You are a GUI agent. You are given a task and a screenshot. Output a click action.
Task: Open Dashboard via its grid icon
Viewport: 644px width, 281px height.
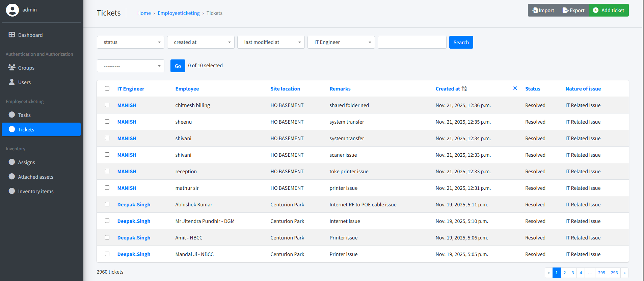coord(12,35)
